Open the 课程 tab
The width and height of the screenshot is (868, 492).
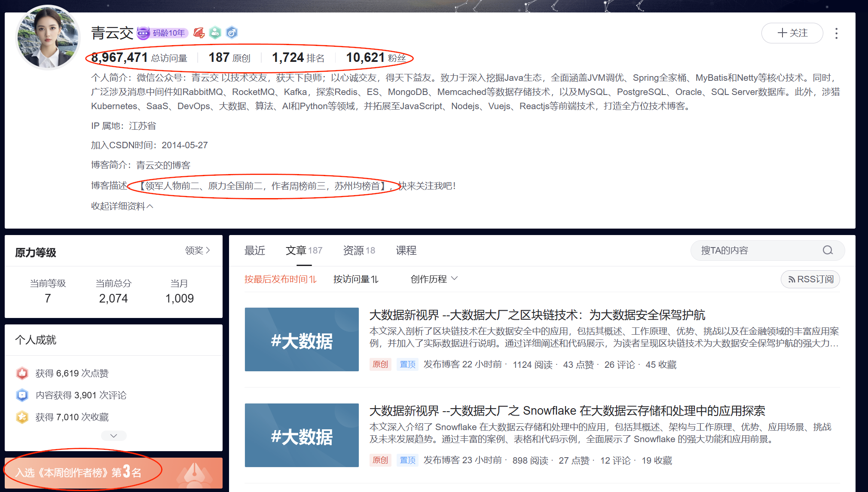(406, 251)
